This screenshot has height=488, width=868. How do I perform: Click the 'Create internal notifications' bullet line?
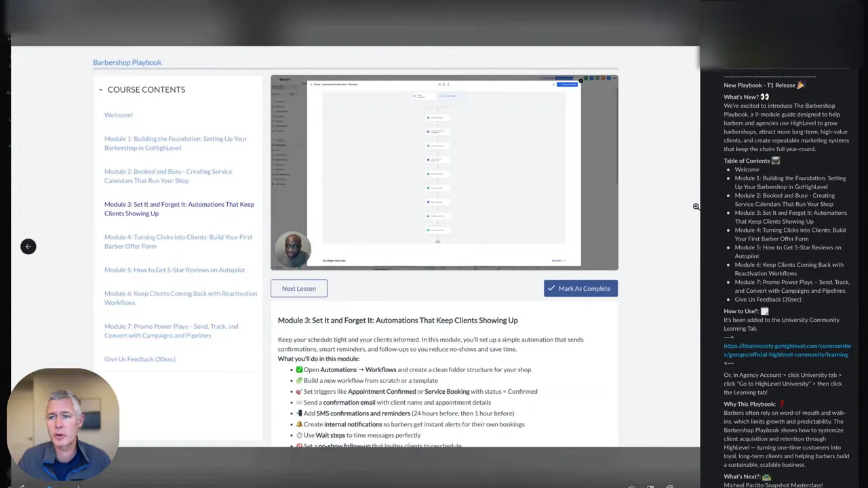(410, 424)
